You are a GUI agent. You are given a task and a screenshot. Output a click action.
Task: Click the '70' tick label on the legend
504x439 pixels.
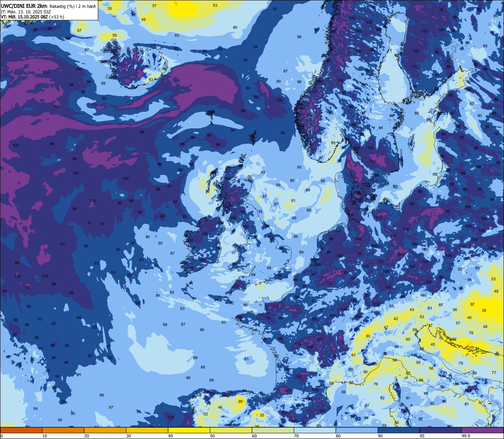click(x=296, y=436)
